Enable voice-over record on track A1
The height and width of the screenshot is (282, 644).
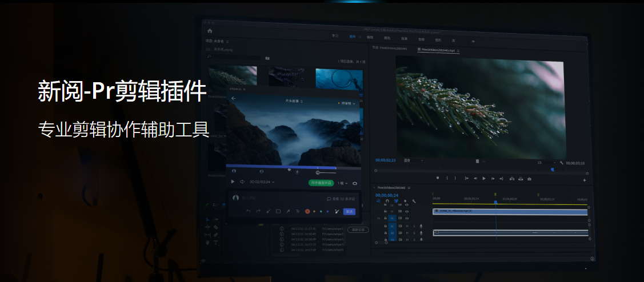click(421, 226)
